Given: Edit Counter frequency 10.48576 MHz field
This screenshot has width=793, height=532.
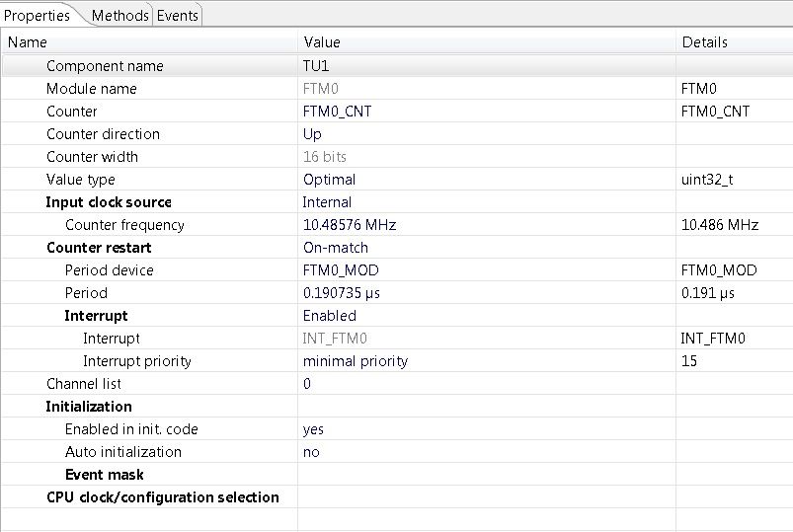Looking at the screenshot, I should [484, 225].
